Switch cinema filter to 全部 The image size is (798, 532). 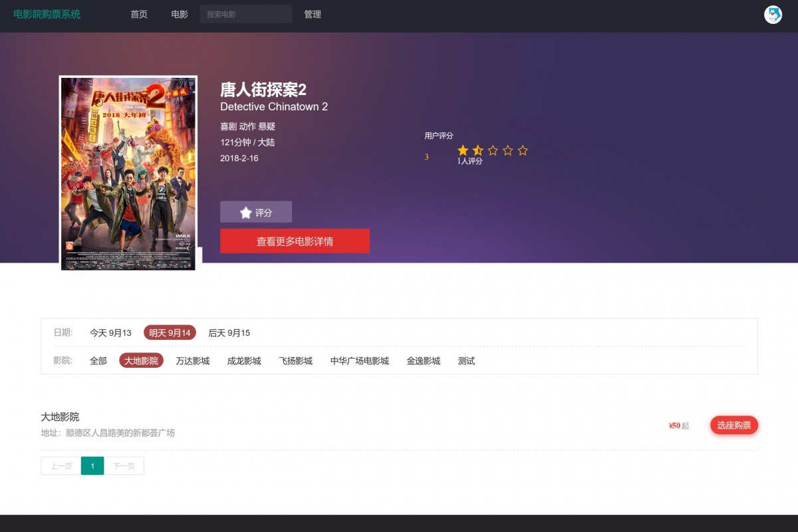pyautogui.click(x=98, y=360)
